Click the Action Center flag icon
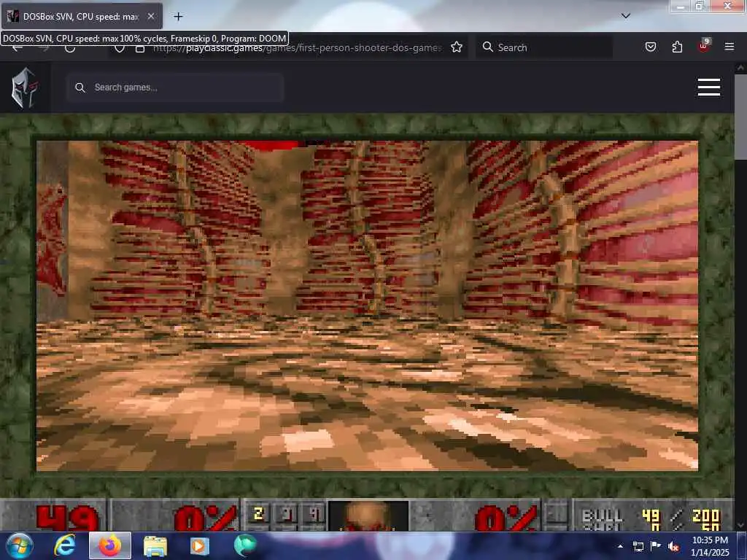 (x=656, y=545)
